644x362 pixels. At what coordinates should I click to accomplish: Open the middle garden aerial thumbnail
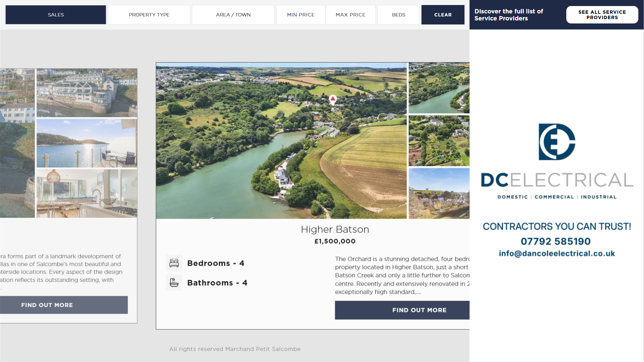[x=439, y=141]
